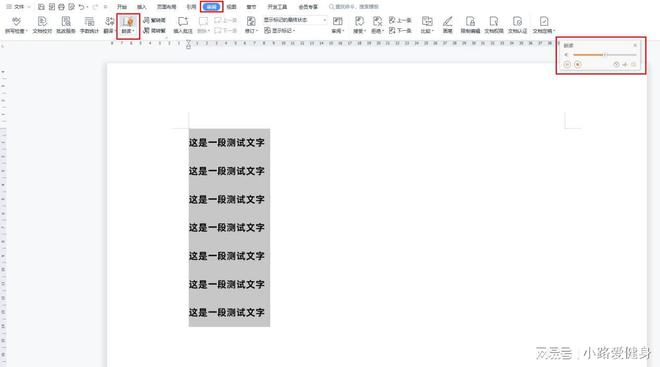Open 字数统计 word count

point(89,25)
